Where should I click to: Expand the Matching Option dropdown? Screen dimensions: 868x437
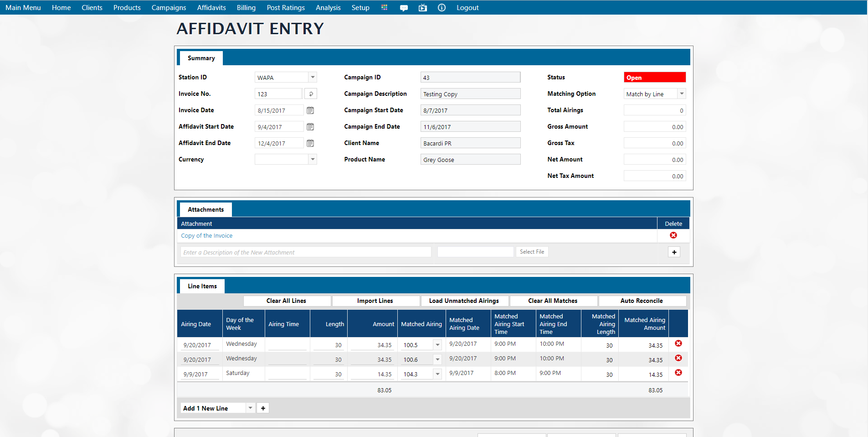pos(681,94)
